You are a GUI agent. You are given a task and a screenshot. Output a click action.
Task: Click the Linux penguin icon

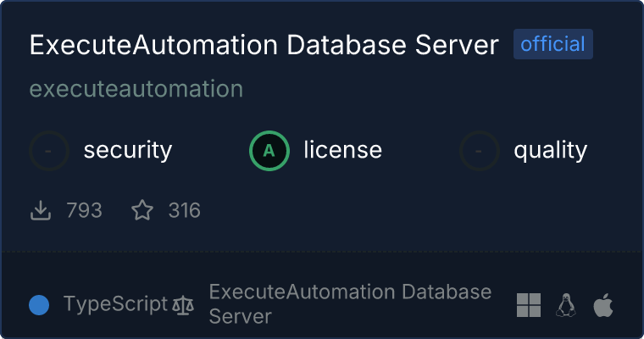[x=566, y=305]
